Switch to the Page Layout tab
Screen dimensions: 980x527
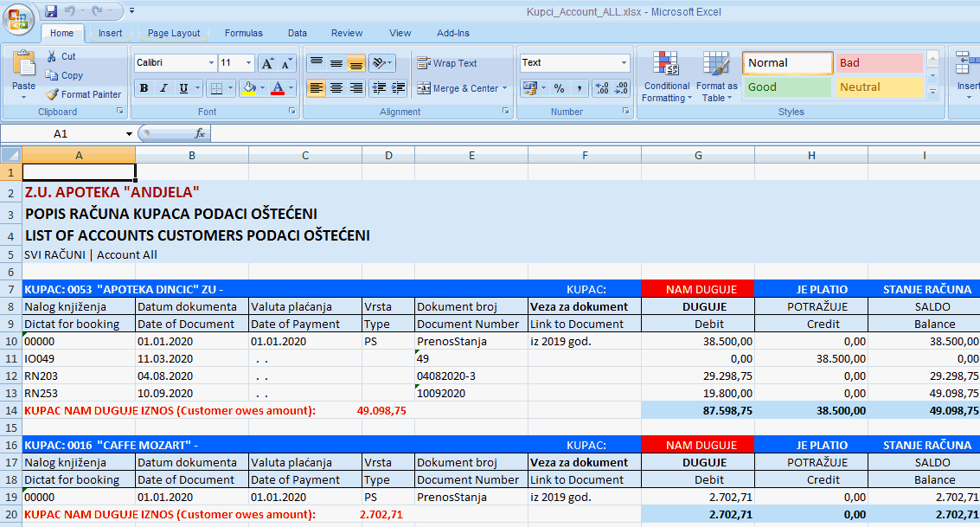click(174, 33)
